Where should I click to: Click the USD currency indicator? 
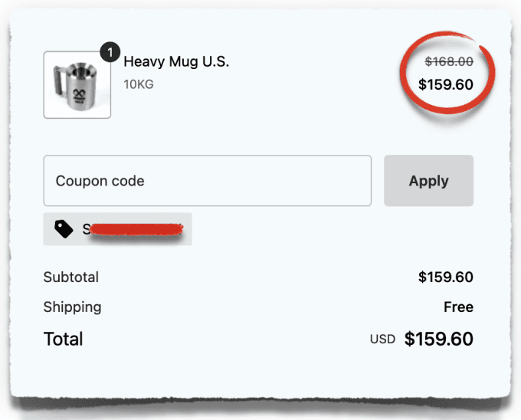click(382, 339)
